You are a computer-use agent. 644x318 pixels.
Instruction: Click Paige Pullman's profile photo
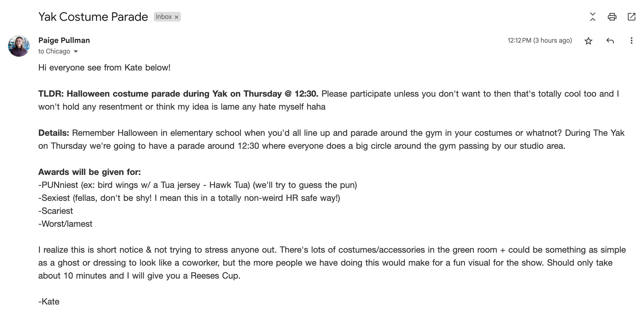point(19,46)
